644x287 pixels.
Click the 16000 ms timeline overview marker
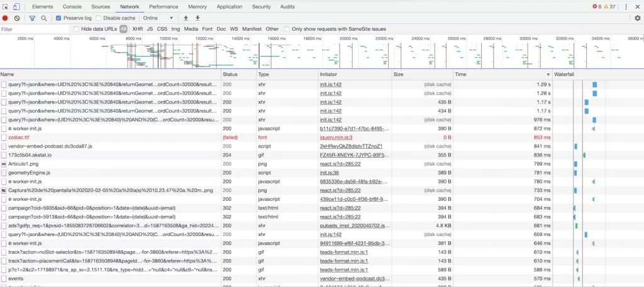(x=277, y=38)
